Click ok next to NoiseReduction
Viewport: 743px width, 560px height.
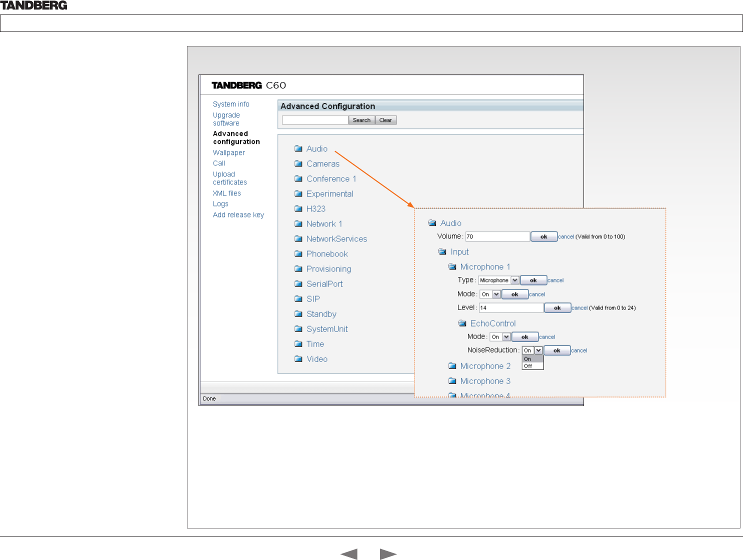pos(557,350)
